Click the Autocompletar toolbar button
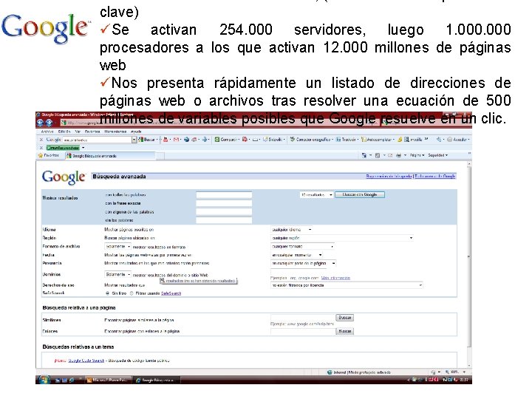 pos(378,140)
